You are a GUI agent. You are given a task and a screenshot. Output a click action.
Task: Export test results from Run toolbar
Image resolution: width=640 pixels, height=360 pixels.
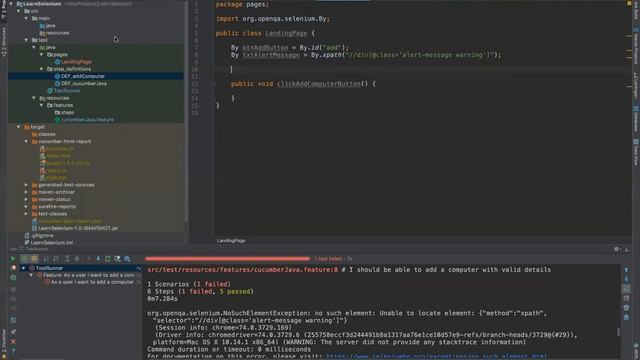tap(108, 259)
